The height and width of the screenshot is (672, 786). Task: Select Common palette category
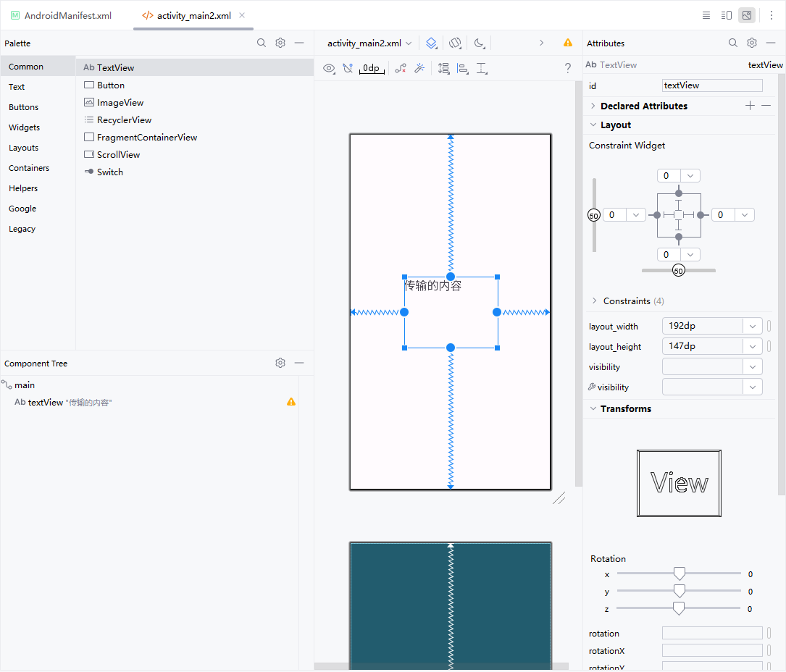click(x=38, y=66)
